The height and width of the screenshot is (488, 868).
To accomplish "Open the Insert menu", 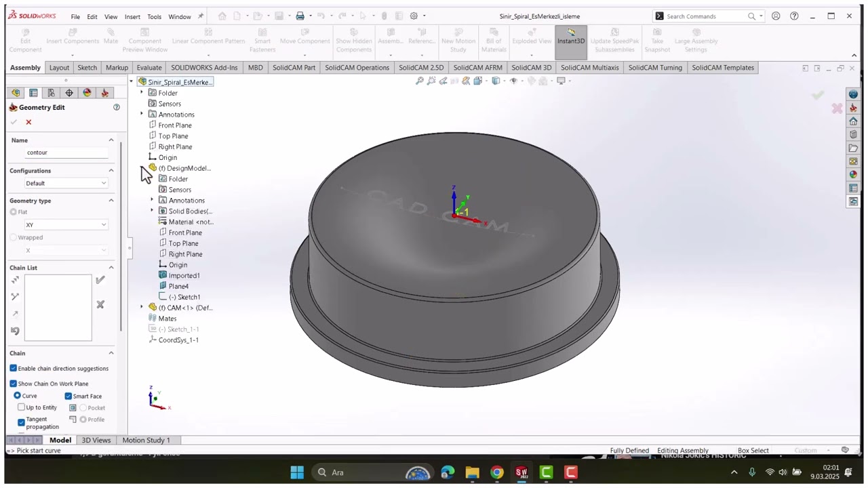I will click(132, 16).
